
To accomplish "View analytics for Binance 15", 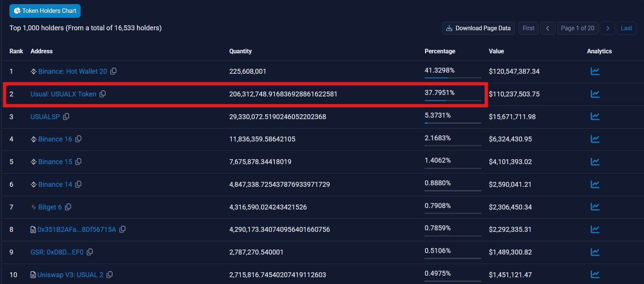I will click(595, 161).
